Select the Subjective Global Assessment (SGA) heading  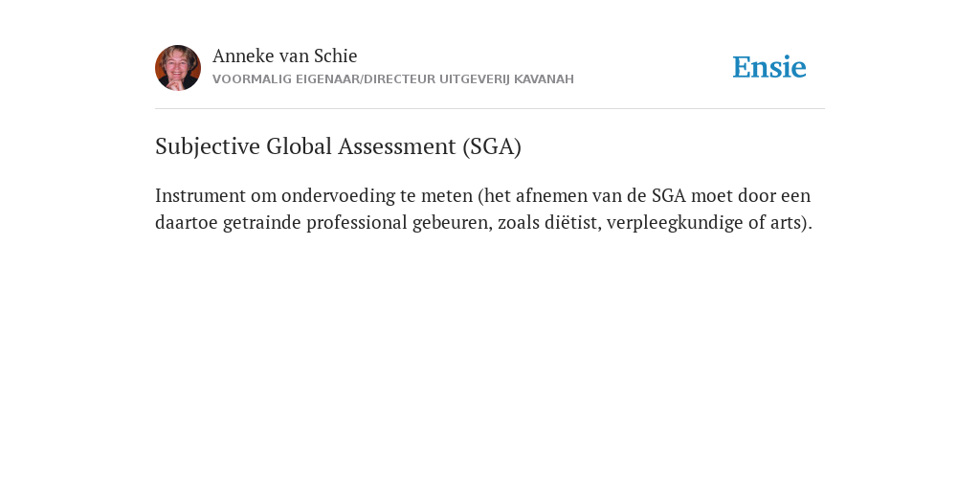pyautogui.click(x=338, y=146)
